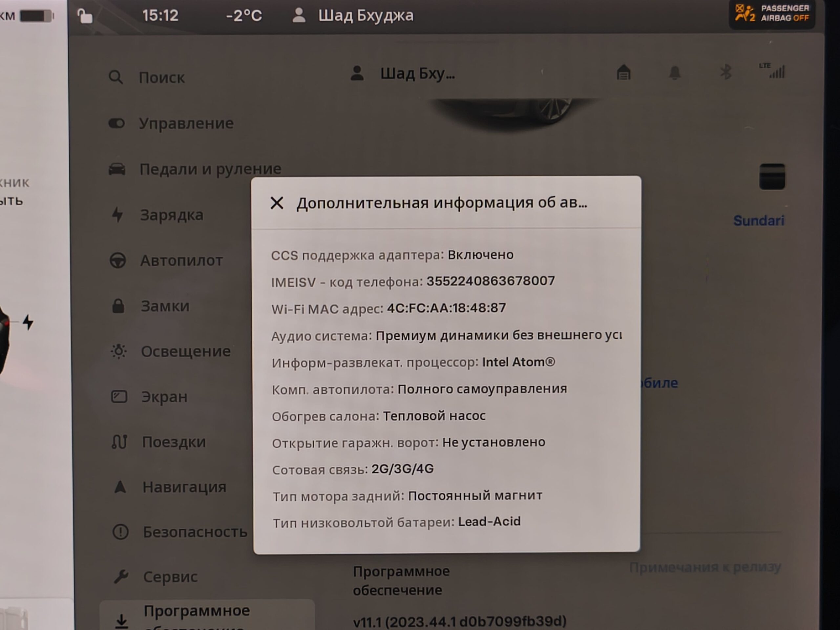Screen dimensions: 840x630
Task: Close the additional vehicle information dialog
Action: point(277,203)
